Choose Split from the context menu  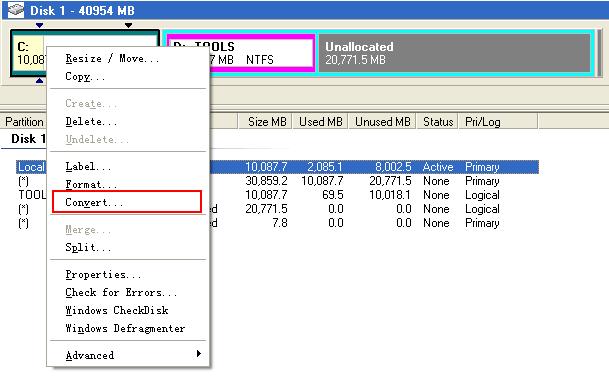coord(88,247)
